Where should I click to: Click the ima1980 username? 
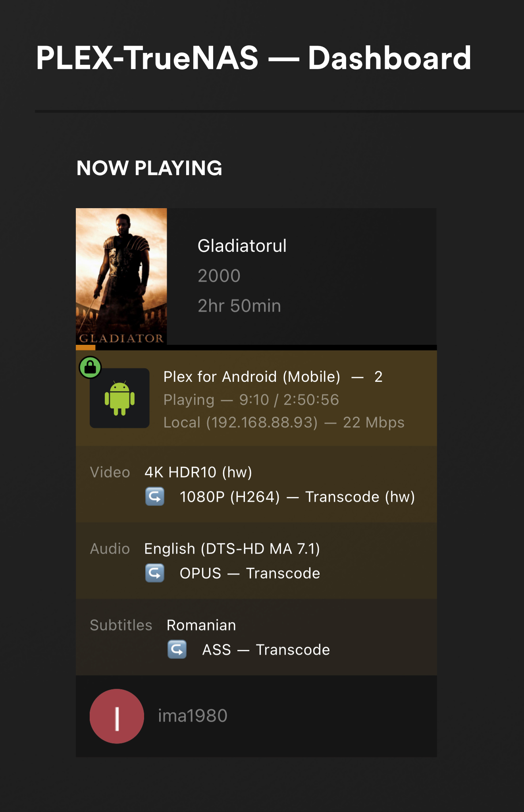click(193, 716)
